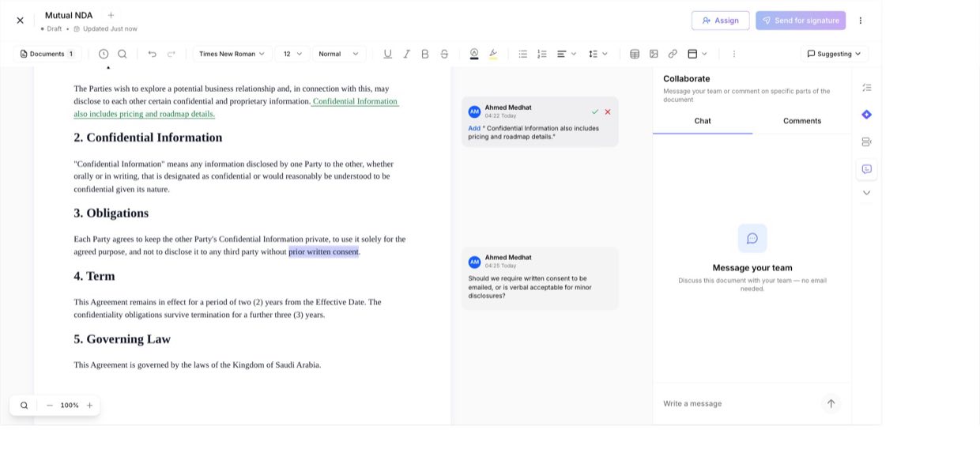This screenshot has height=472, width=980.
Task: Open the font size 12 dropdown
Action: [x=292, y=54]
